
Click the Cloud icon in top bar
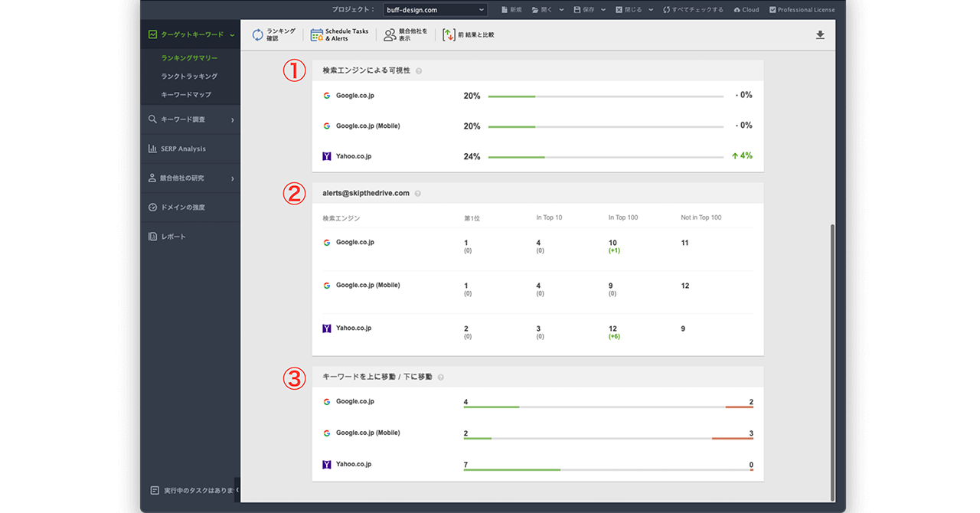[x=737, y=10]
